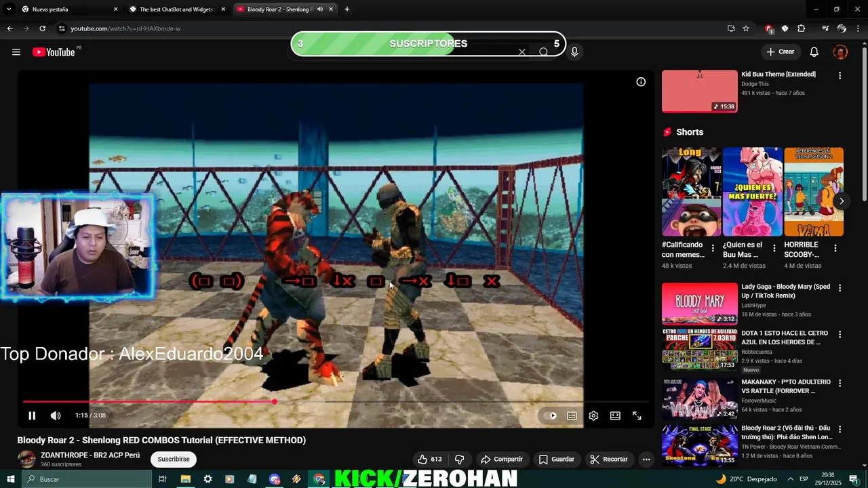Image resolution: width=868 pixels, height=488 pixels.
Task: Go back in browser history
Action: pyautogui.click(x=9, y=28)
